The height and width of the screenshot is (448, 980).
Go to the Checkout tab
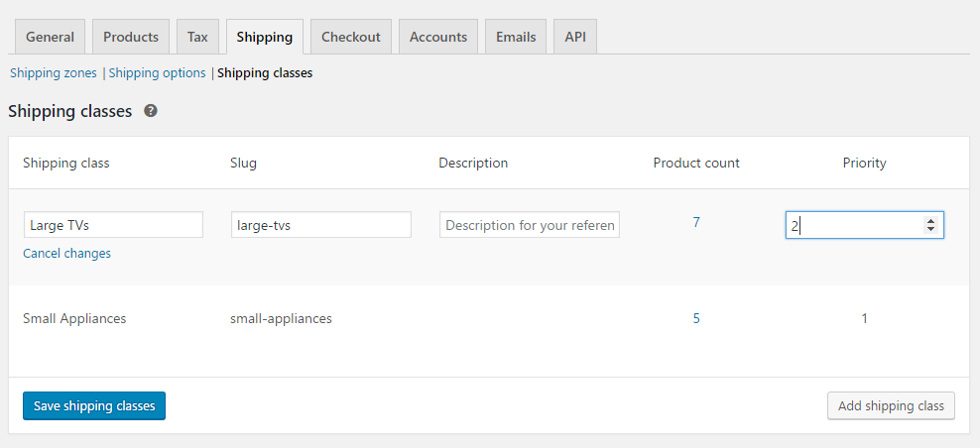351,37
